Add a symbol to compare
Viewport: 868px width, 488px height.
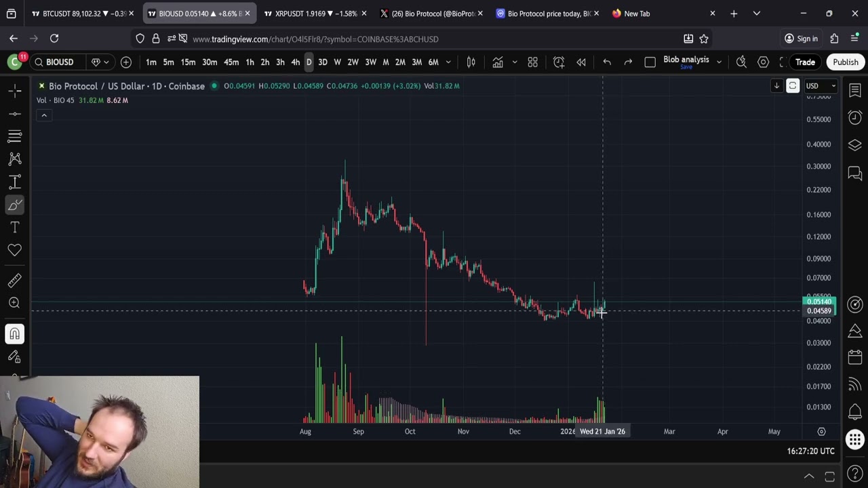pos(126,62)
